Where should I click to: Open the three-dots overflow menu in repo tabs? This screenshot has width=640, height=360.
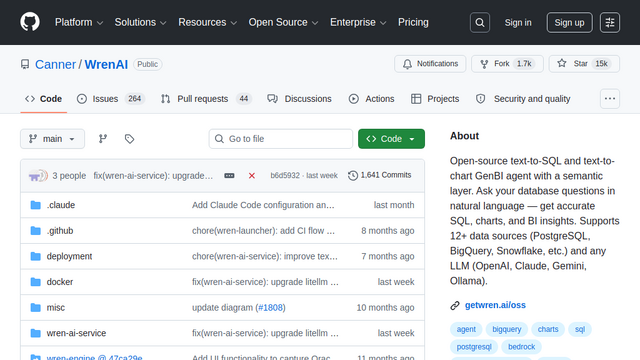click(x=610, y=99)
